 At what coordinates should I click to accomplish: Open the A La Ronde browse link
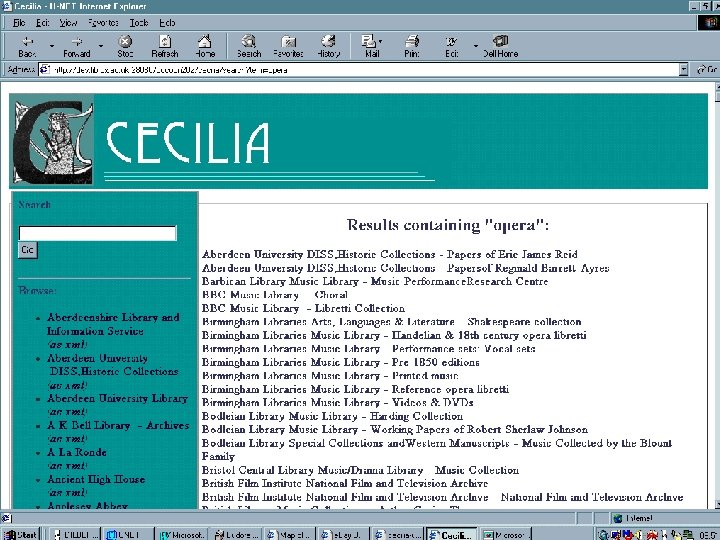click(x=77, y=452)
